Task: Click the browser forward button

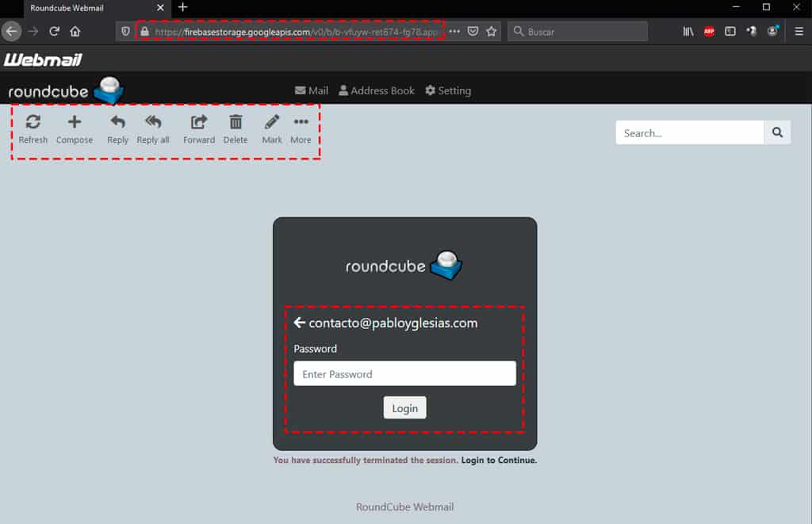Action: click(33, 32)
